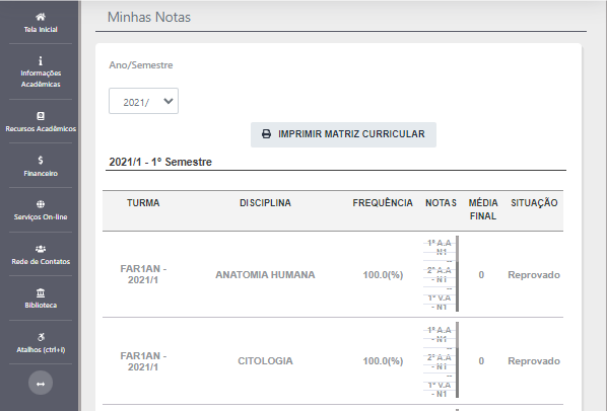Click the Turma column header
The height and width of the screenshot is (413, 607).
pos(143,203)
